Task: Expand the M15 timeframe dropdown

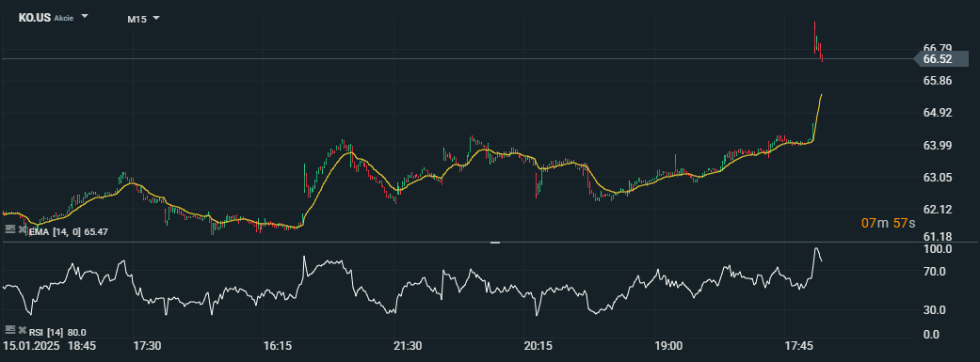Action: [x=156, y=18]
